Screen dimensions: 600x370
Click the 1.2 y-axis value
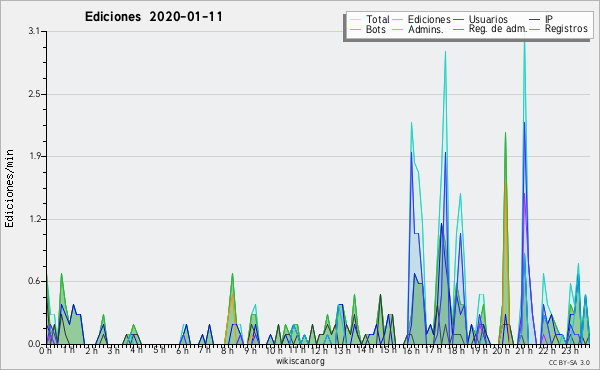[34, 219]
